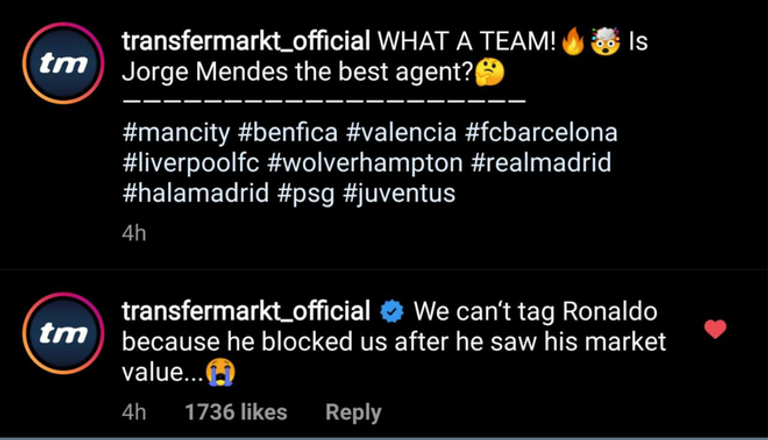Image resolution: width=768 pixels, height=440 pixels.
Task: Click transfermarkt_official username in the comment
Action: (x=245, y=311)
